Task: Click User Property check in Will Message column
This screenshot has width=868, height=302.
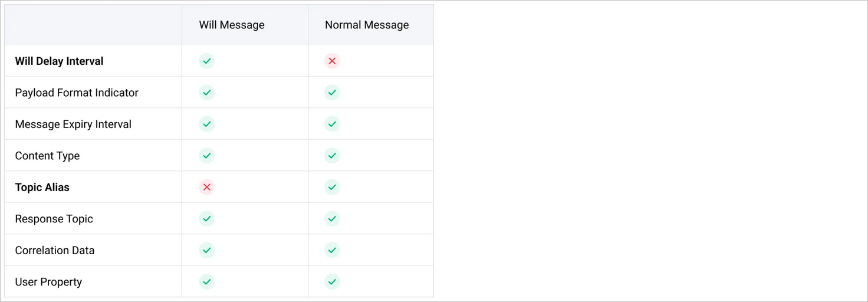Action: coord(206,282)
